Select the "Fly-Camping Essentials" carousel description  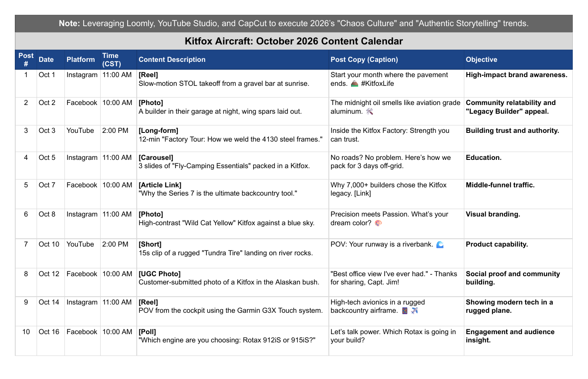[x=233, y=166]
